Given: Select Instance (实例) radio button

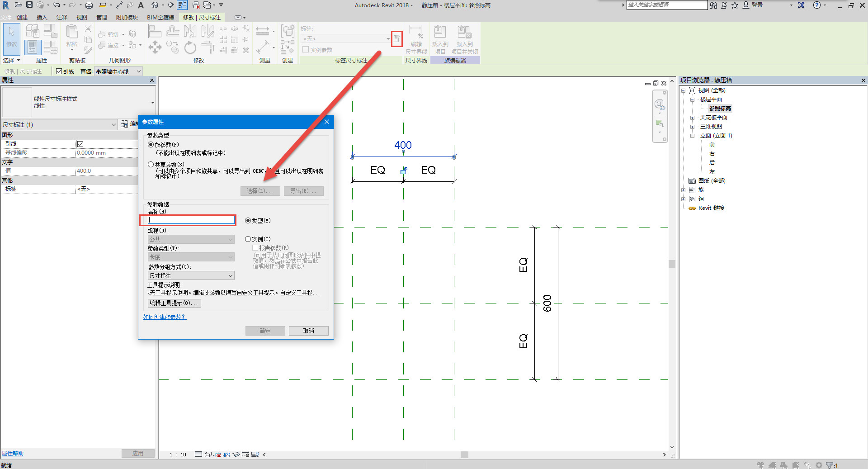Looking at the screenshot, I should [248, 239].
